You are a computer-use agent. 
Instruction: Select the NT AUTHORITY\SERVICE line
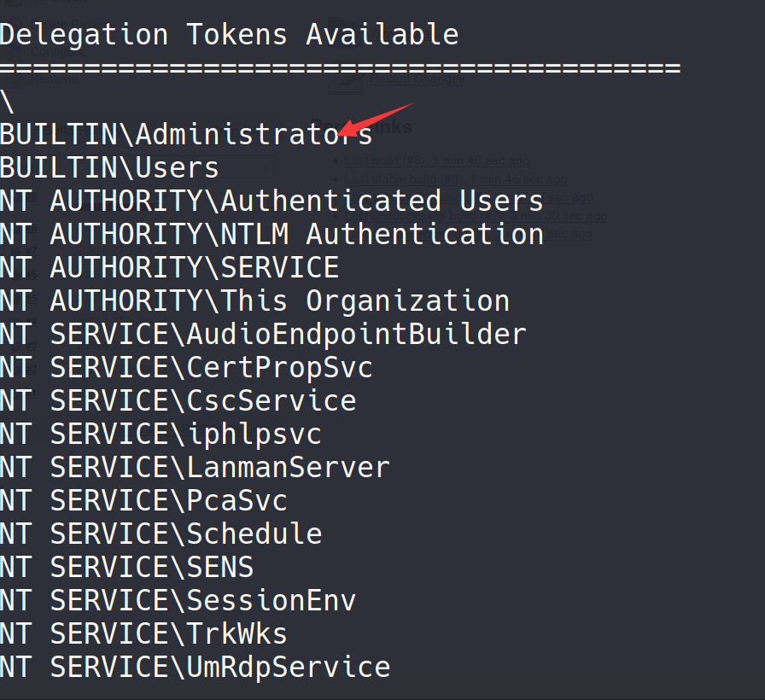pos(169,268)
